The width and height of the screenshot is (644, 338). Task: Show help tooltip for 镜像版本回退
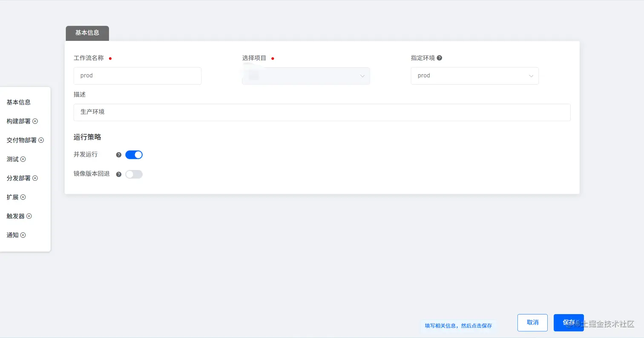point(119,174)
